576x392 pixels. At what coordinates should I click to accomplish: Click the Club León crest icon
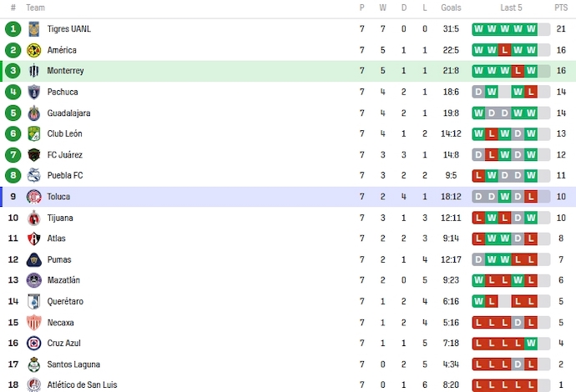click(x=34, y=133)
